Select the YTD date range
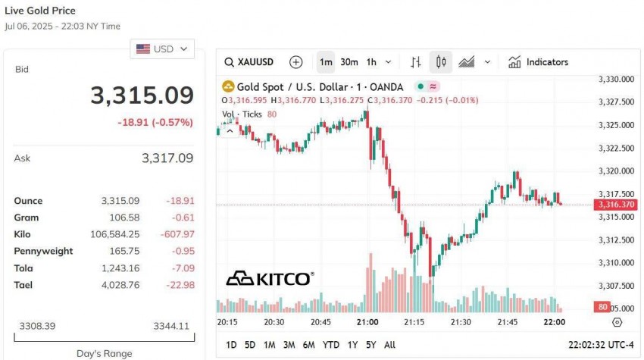644x360 pixels. [330, 345]
